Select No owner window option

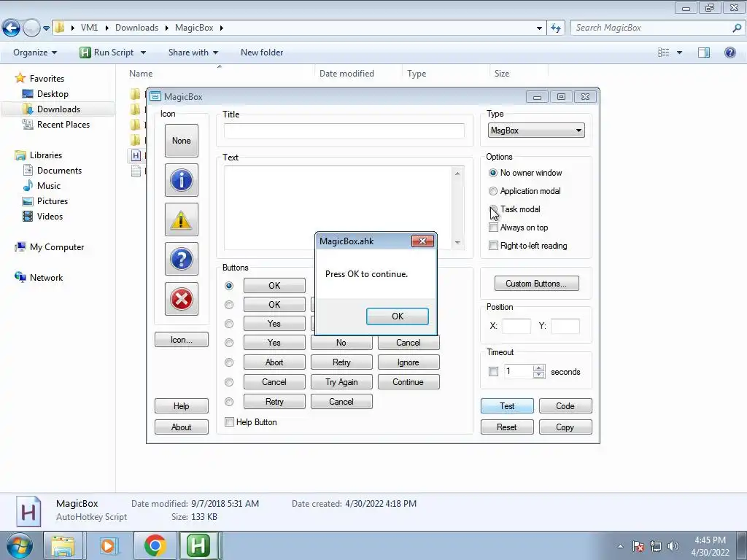pyautogui.click(x=493, y=173)
